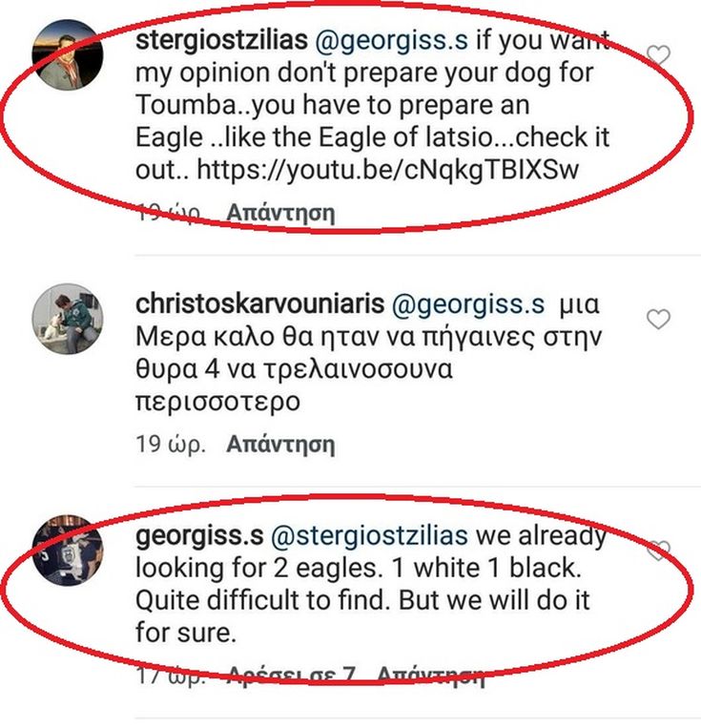Go to stergiostzilias username on first comment
Screen dimensions: 701x728
(221, 40)
